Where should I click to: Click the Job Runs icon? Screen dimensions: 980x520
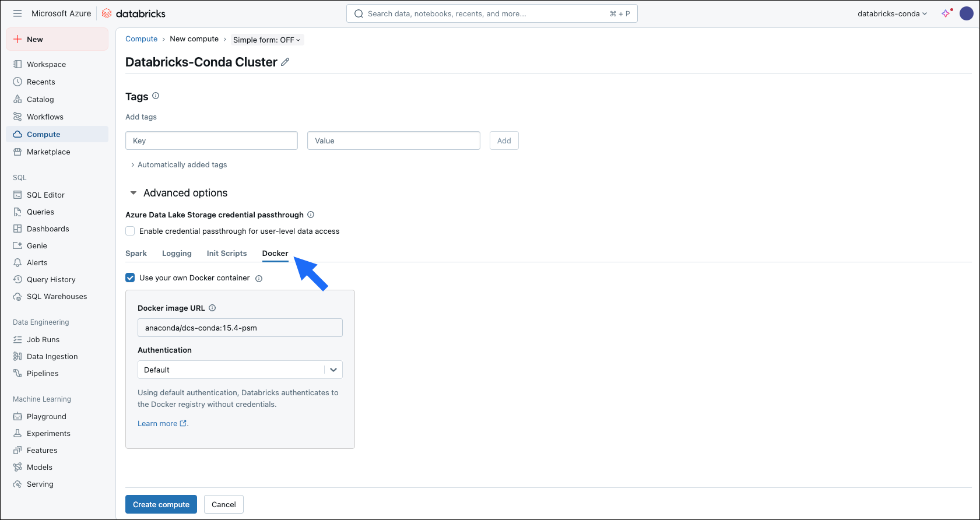tap(17, 339)
